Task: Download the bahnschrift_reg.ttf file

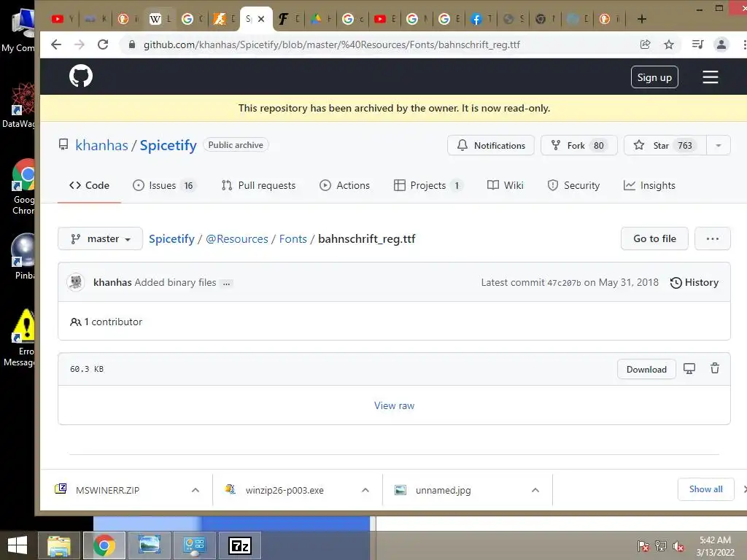Action: (646, 369)
